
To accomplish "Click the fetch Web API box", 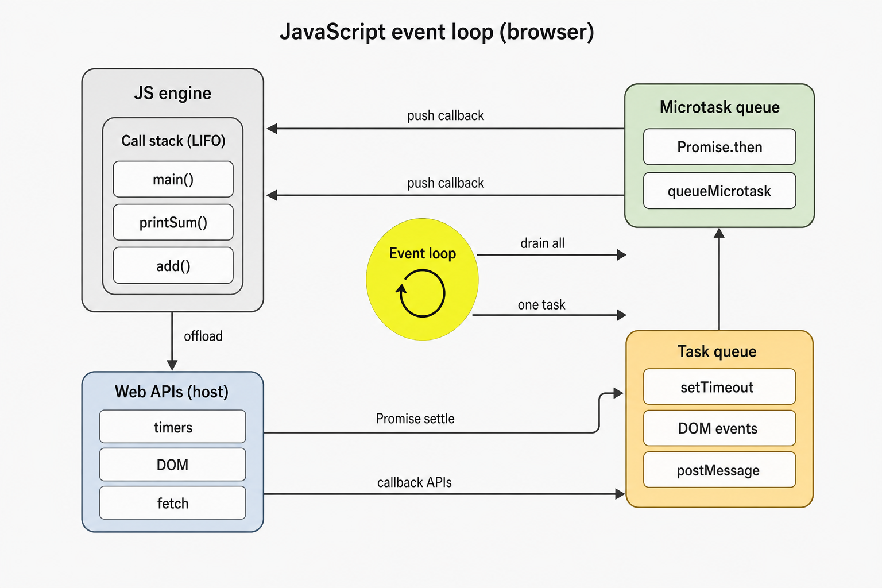I will 173,503.
